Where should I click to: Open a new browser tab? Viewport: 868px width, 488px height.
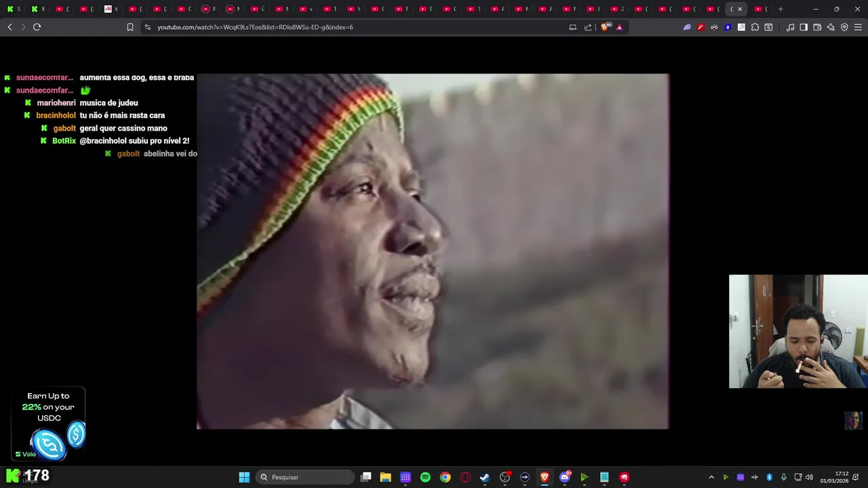[x=781, y=9]
